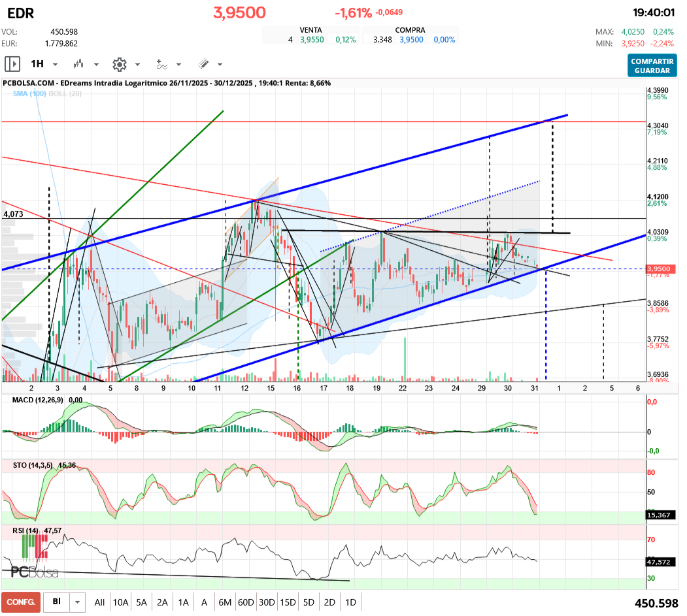Click the 4,073 horizontal line label
687x616 pixels.
tap(13, 214)
